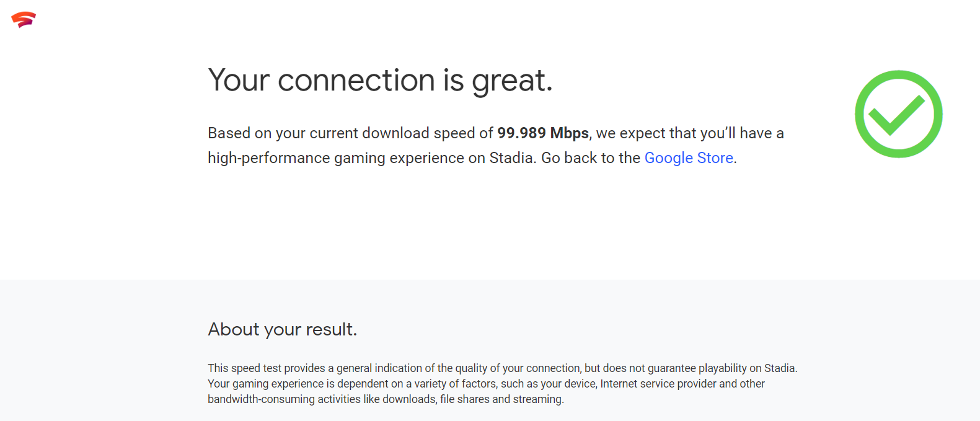Image resolution: width=980 pixels, height=421 pixels.
Task: Click "we expect that you'll have a" text
Action: pyautogui.click(x=690, y=133)
